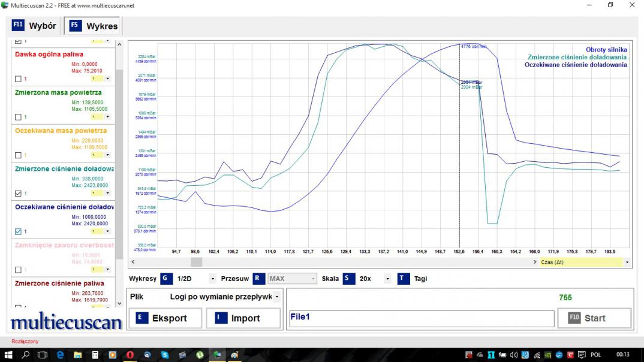Click the File1 name input field

click(422, 318)
